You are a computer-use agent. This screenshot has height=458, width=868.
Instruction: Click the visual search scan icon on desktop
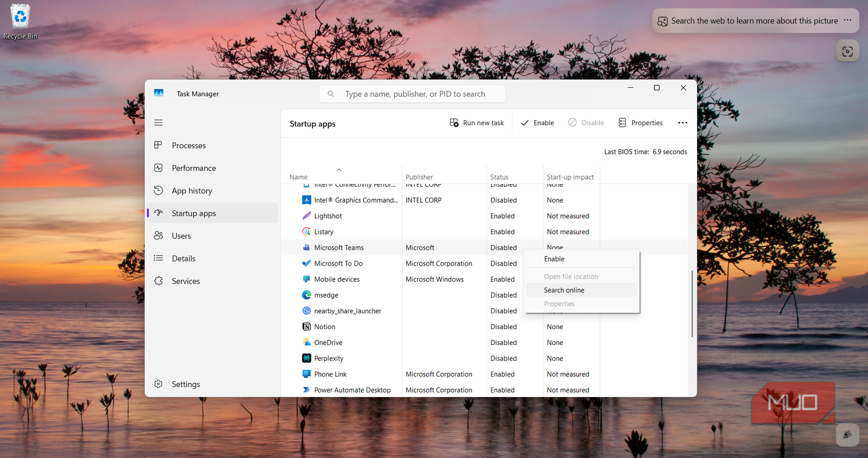(x=847, y=51)
